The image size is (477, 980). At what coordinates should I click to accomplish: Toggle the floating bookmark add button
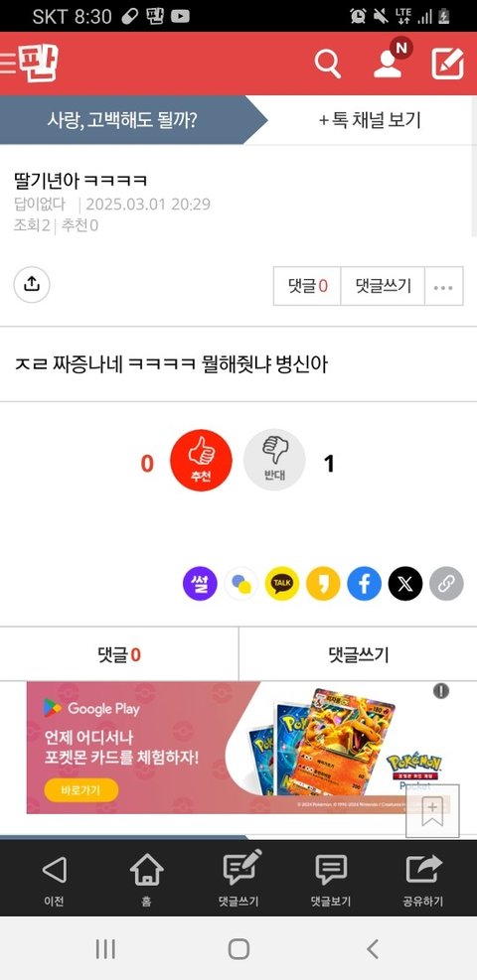click(x=432, y=810)
